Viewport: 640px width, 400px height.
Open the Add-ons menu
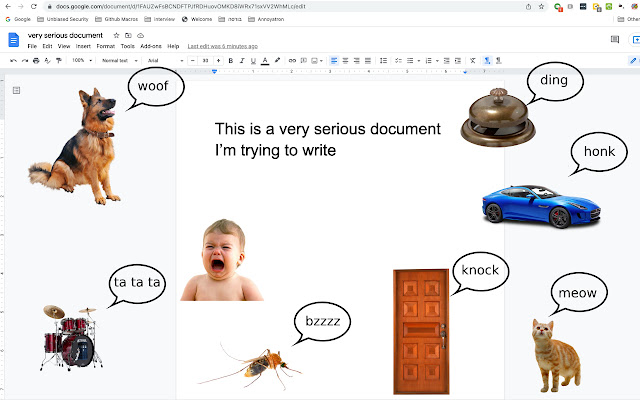click(151, 46)
